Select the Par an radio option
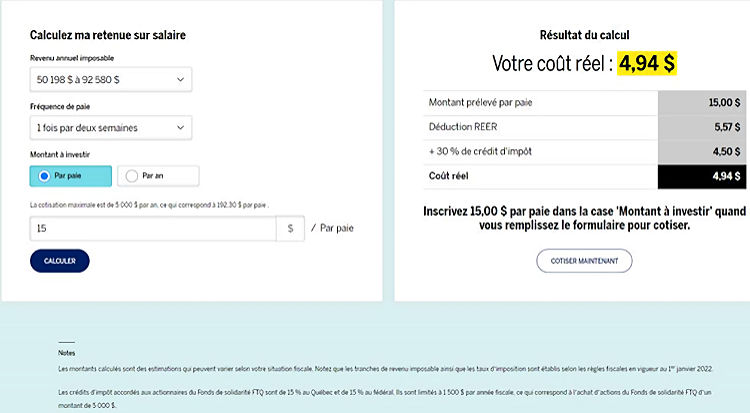This screenshot has width=750, height=413. (x=158, y=176)
